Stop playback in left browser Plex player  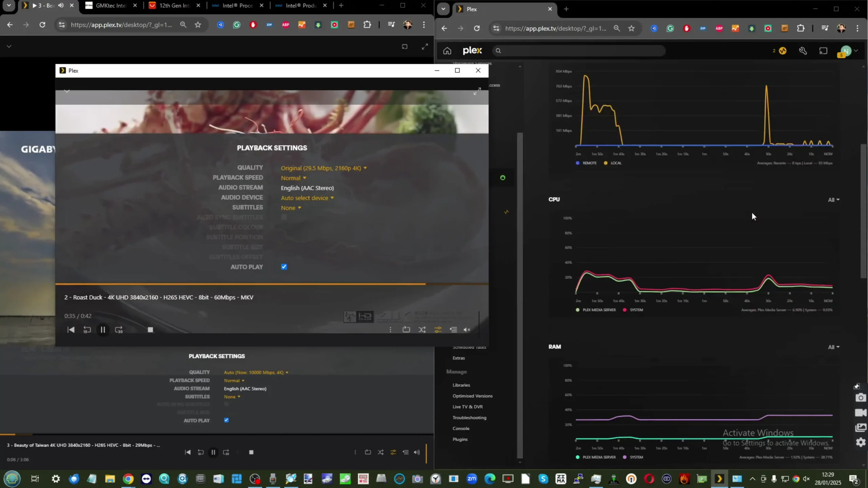251,452
